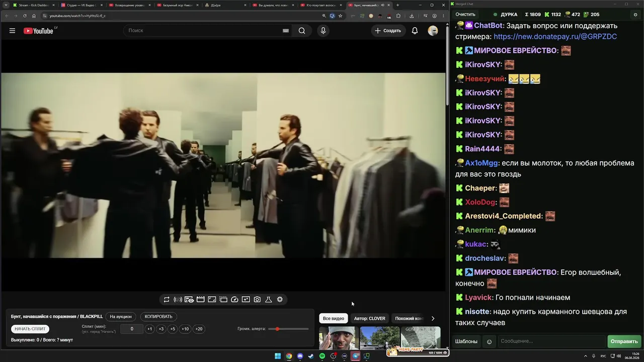Image resolution: width=644 pixels, height=362 pixels.
Task: Click the broadcast signal icon under video
Action: click(178, 300)
